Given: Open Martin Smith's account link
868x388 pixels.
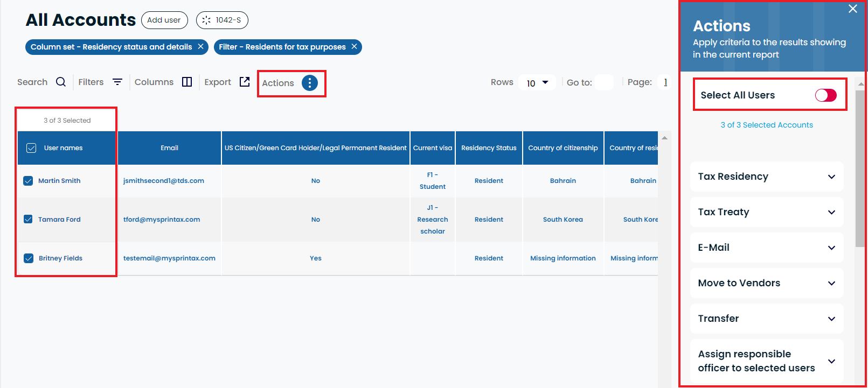Looking at the screenshot, I should pos(59,181).
